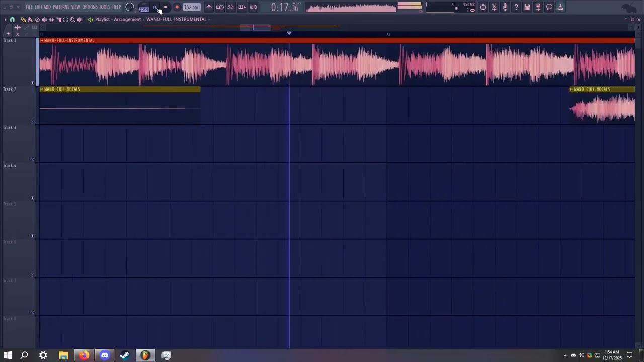This screenshot has height=362, width=644.
Task: Open the OPTIONS menu
Action: (x=90, y=7)
